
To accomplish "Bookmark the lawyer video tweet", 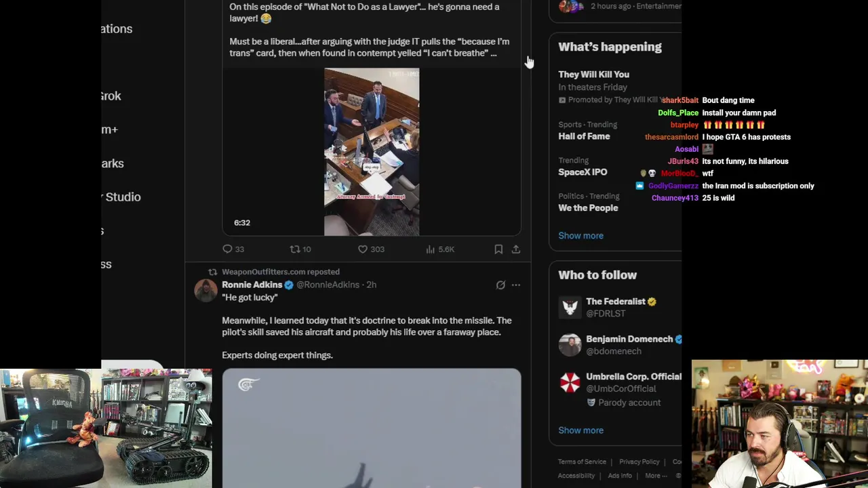I will pos(498,249).
